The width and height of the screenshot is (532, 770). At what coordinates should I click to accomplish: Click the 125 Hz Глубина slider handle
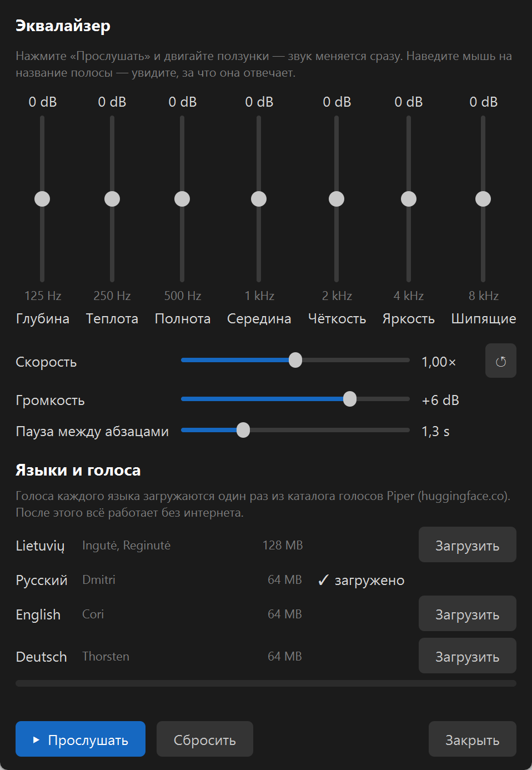click(42, 199)
